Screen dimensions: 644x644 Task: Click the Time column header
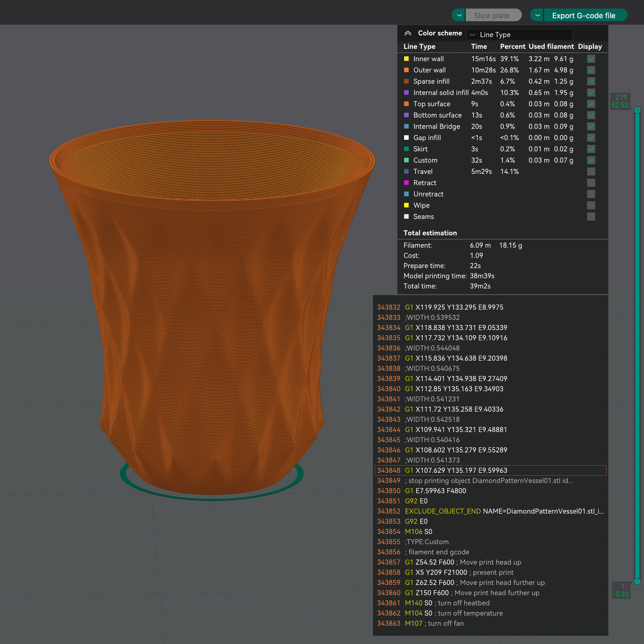coord(479,47)
